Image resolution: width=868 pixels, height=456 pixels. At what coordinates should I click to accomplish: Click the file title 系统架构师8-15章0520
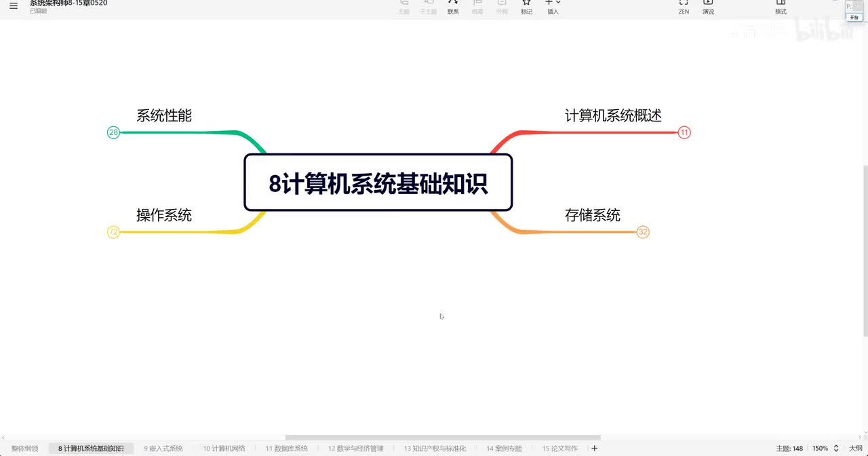click(x=68, y=3)
